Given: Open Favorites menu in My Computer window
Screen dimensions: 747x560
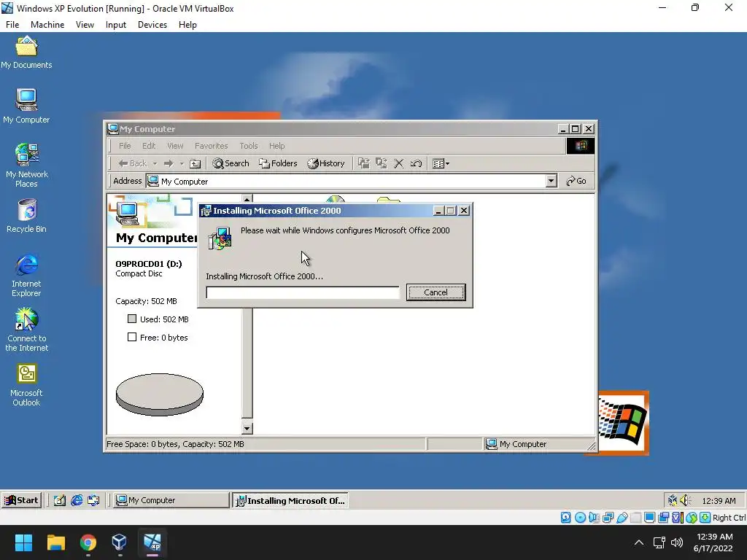Looking at the screenshot, I should coord(211,146).
